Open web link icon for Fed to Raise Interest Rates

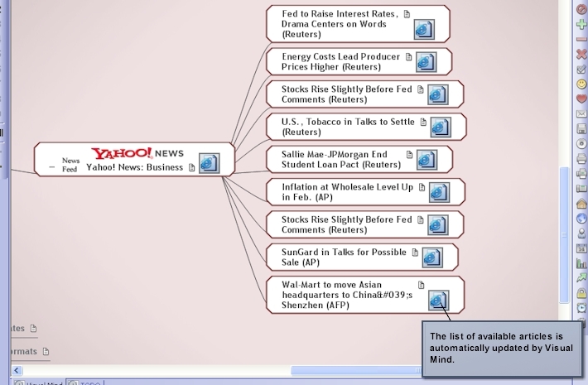coord(424,29)
